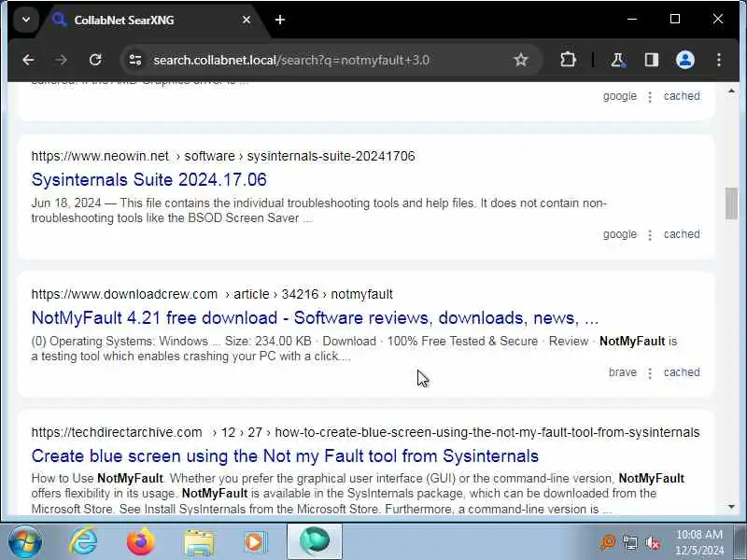Click cached link for Sysinternals Suite result
Viewport: 747px width, 560px height.
point(682,234)
